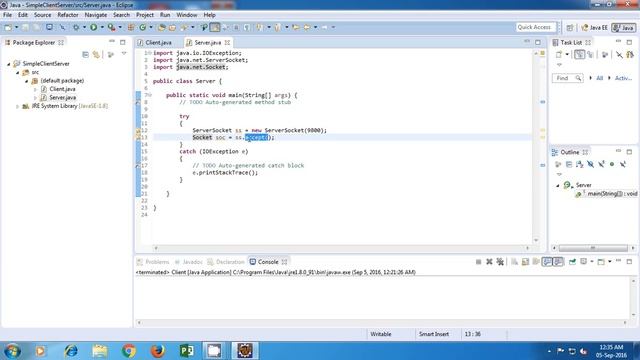Click Remove Launch X icon in Console
The height and width of the screenshot is (360, 640).
pos(489,262)
